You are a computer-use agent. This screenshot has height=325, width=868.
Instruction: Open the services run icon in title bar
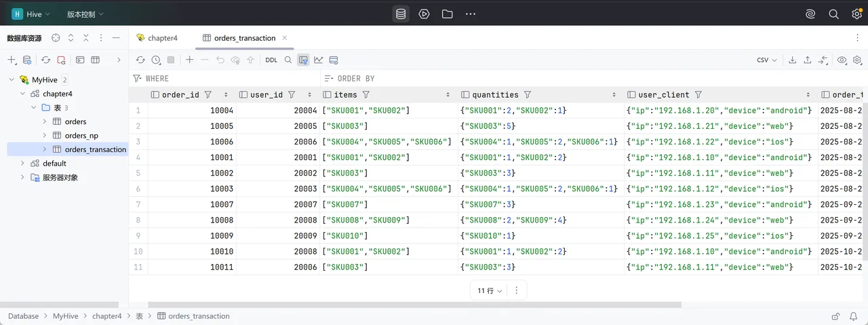point(424,14)
